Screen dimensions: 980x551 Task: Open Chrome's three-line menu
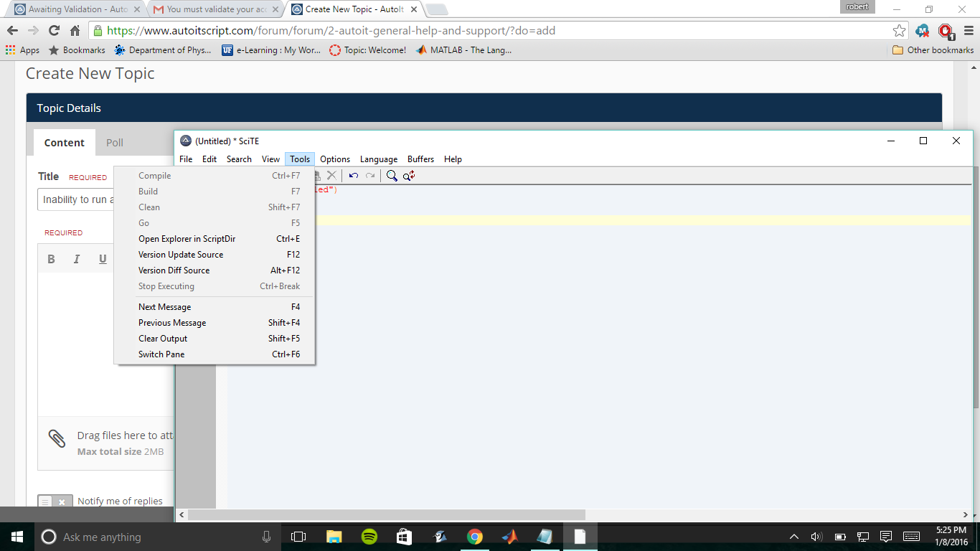pos(969,31)
